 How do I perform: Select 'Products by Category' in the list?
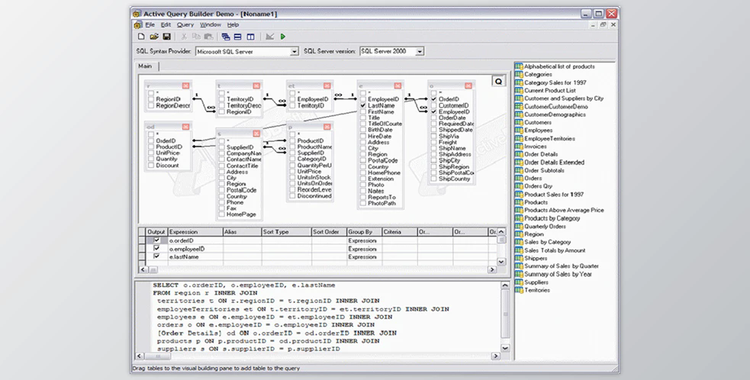[552, 218]
